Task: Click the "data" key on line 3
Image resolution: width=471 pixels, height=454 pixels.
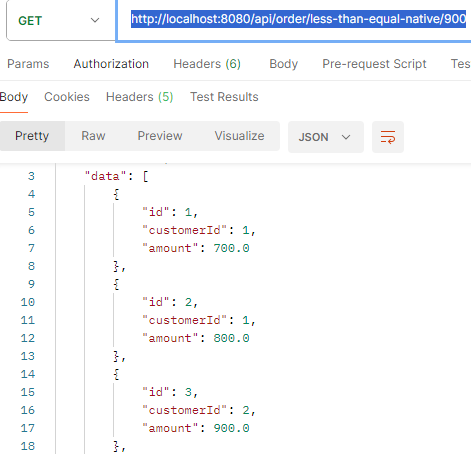Action: click(x=105, y=176)
